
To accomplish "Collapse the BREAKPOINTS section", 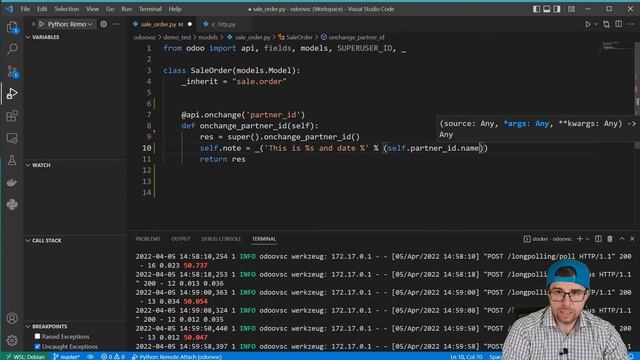I will [46, 327].
